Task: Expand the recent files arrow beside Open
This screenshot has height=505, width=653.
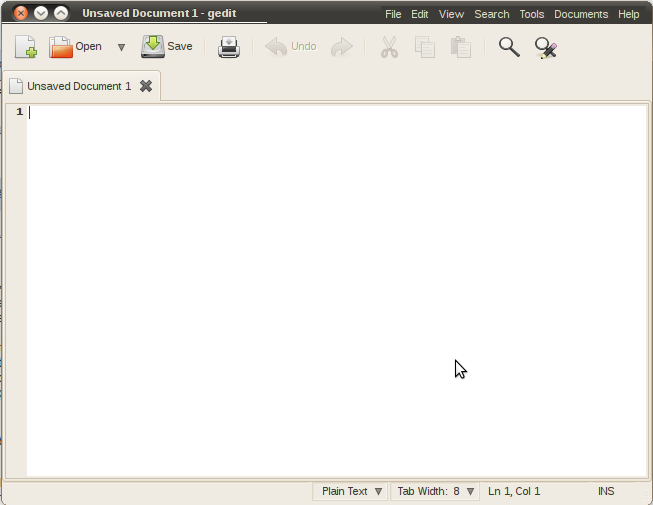Action: click(x=121, y=47)
